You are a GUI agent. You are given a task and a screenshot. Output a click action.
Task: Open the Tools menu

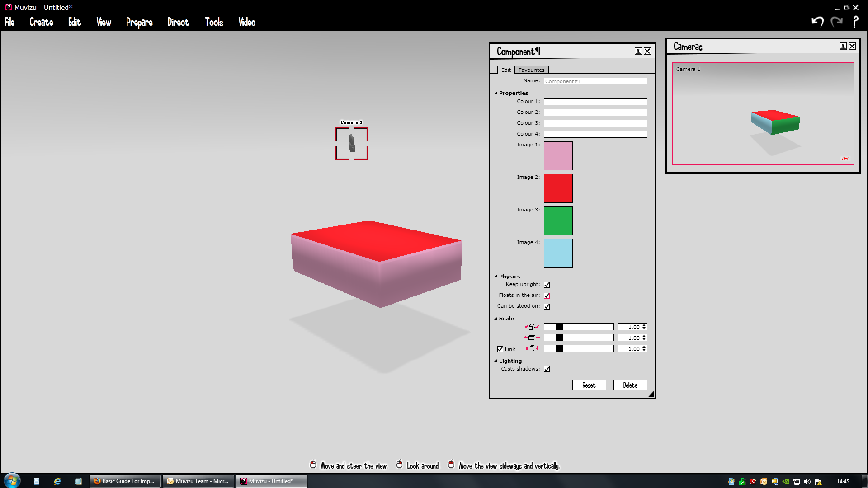[x=214, y=22]
